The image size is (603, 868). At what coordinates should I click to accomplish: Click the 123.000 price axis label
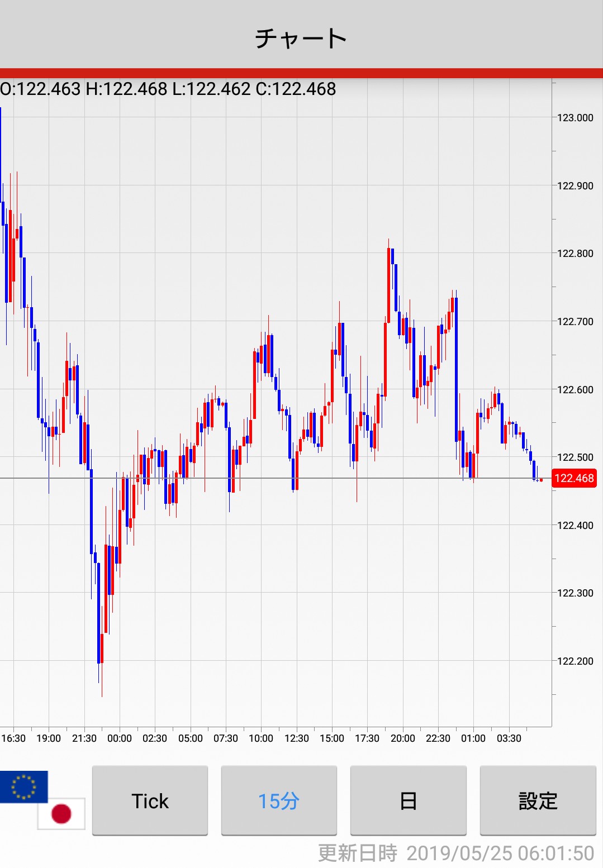point(575,117)
